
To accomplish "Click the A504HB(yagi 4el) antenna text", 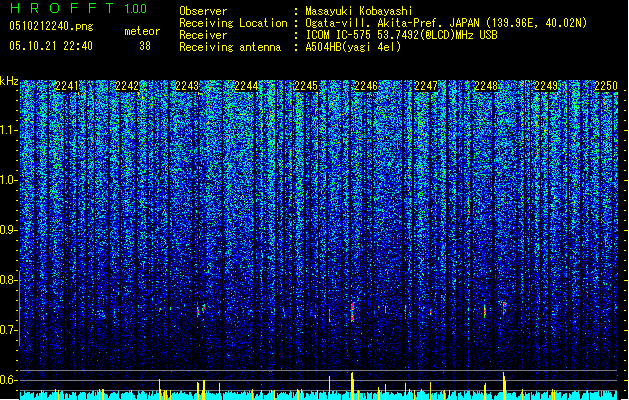I will click(x=353, y=47).
